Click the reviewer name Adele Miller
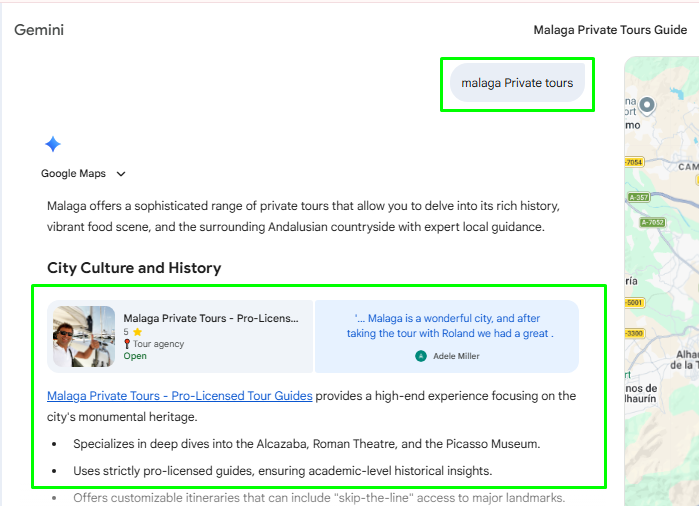This screenshot has width=699, height=506. point(456,356)
